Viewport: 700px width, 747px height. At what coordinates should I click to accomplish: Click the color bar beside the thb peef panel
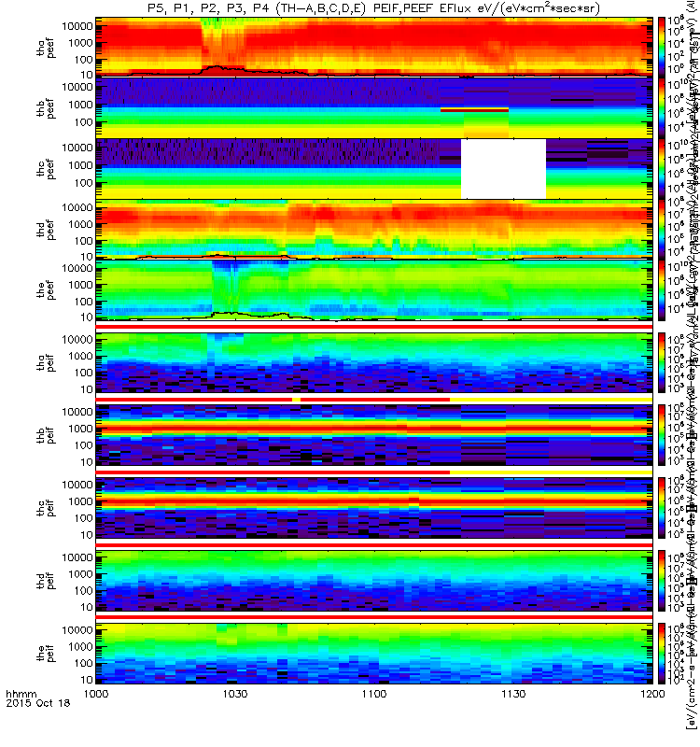[x=662, y=107]
